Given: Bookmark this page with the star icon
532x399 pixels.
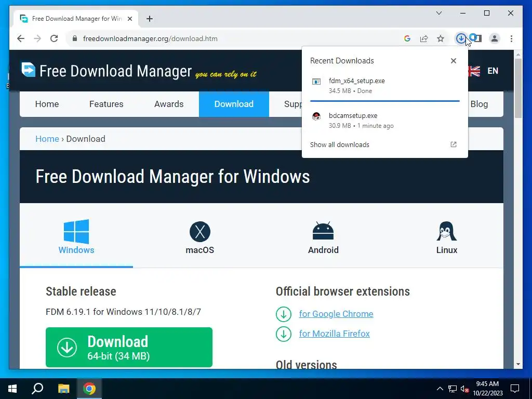Looking at the screenshot, I should (x=441, y=38).
